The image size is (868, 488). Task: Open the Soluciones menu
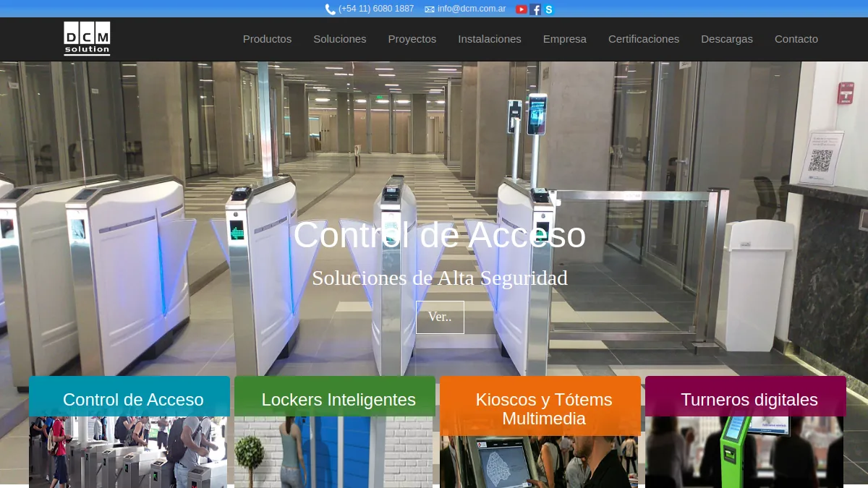[340, 39]
